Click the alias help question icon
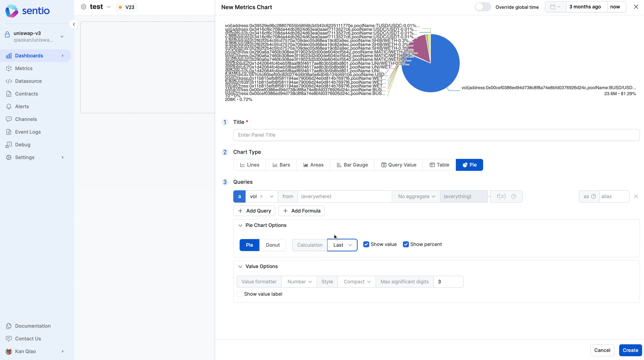The width and height of the screenshot is (644, 360). [x=593, y=196]
